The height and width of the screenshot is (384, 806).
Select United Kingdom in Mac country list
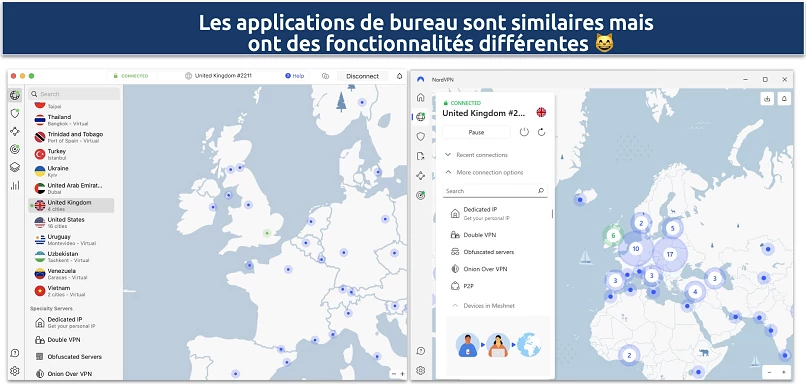(x=71, y=205)
